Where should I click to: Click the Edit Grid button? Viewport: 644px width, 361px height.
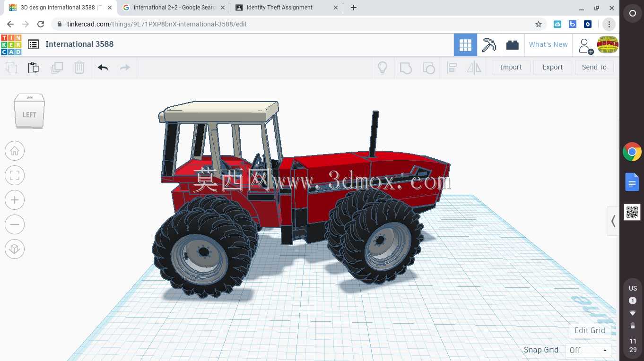590,330
